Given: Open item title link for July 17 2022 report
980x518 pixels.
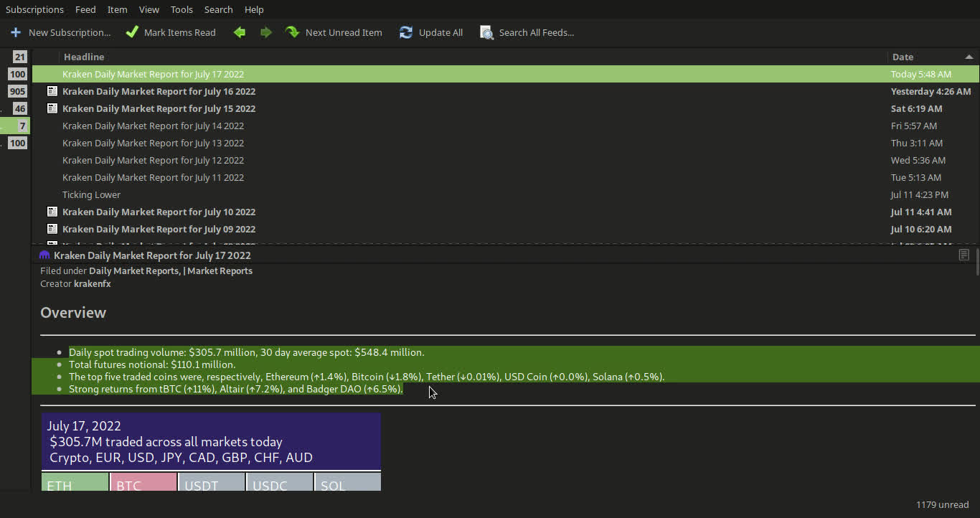Looking at the screenshot, I should click(x=152, y=255).
